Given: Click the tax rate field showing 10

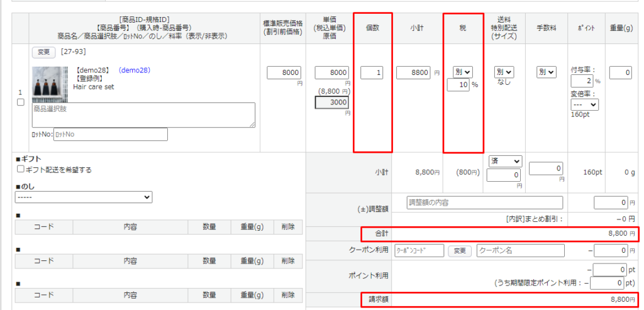Looking at the screenshot, I should (458, 85).
